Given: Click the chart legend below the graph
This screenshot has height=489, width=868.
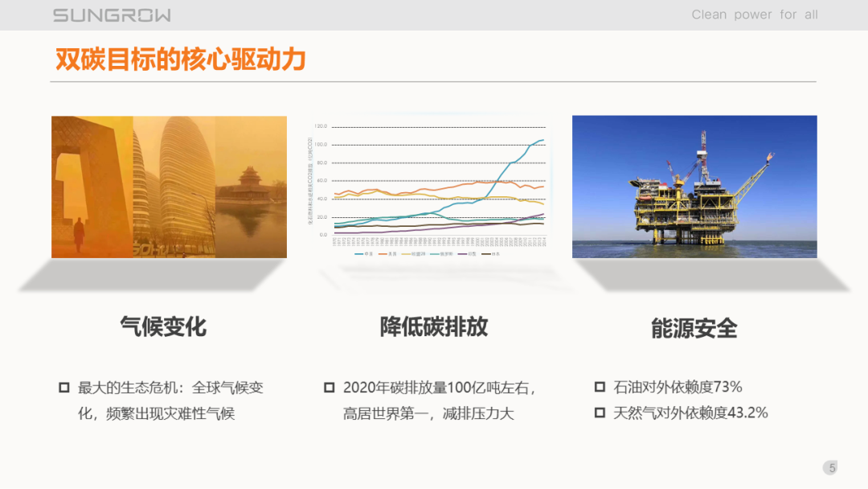Looking at the screenshot, I should point(427,253).
